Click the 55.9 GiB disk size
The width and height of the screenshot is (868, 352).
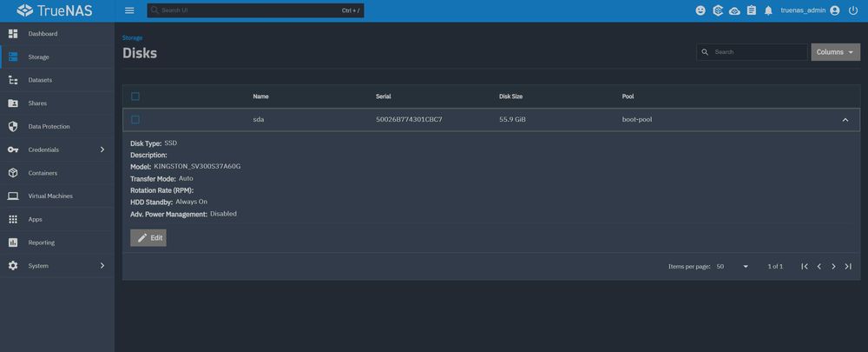[512, 120]
